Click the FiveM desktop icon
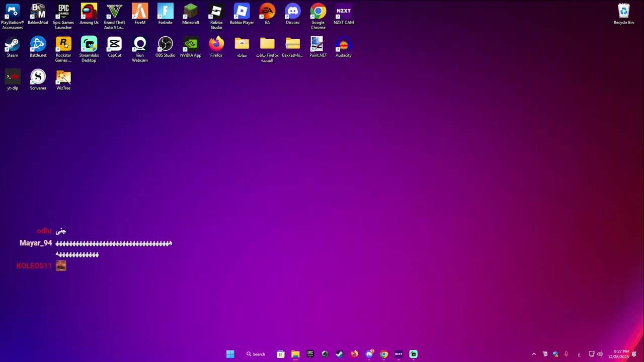This screenshot has height=362, width=644. tap(140, 14)
